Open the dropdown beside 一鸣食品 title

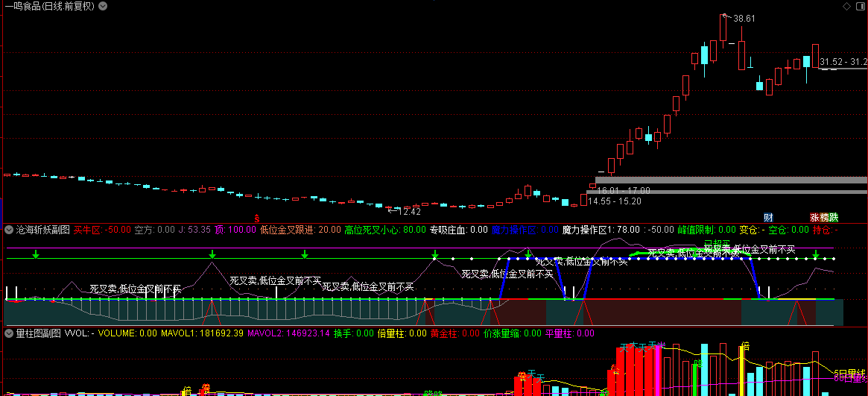pyautogui.click(x=103, y=7)
